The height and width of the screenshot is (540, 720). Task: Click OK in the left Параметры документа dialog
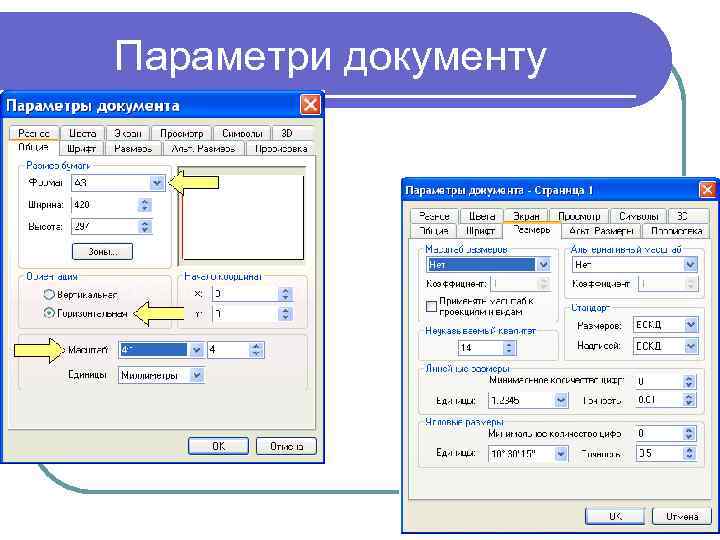tap(219, 446)
